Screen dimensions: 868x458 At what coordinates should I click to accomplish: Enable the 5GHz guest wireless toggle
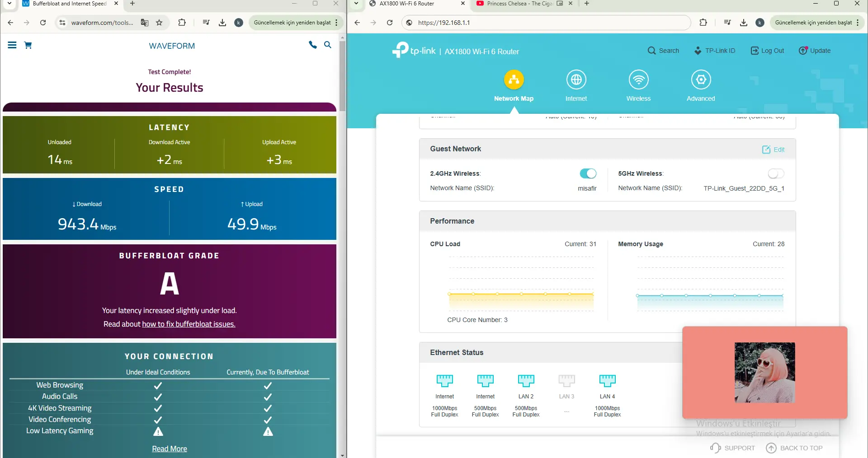[776, 173]
